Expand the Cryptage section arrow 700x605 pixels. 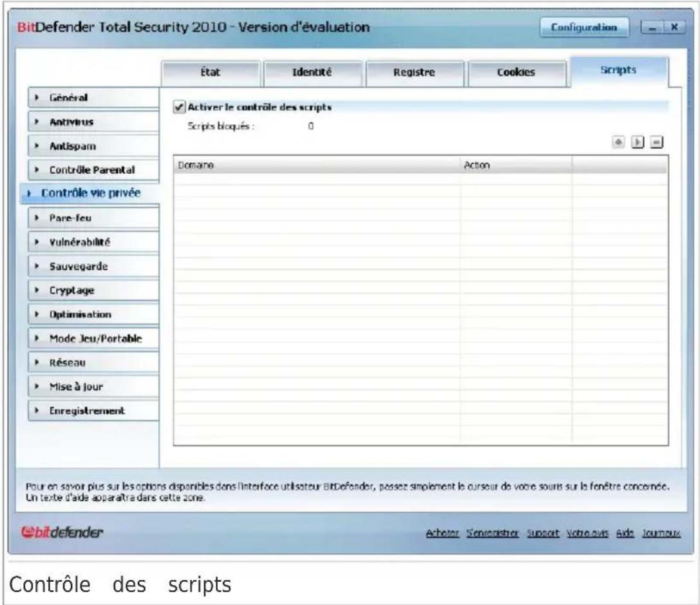point(37,290)
